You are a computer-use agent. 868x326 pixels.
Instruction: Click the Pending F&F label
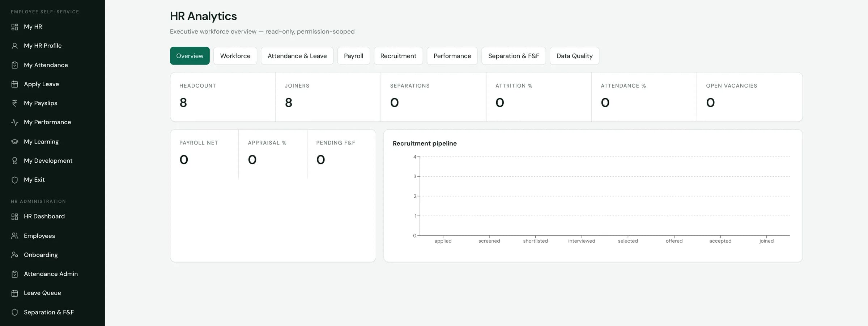(x=336, y=143)
